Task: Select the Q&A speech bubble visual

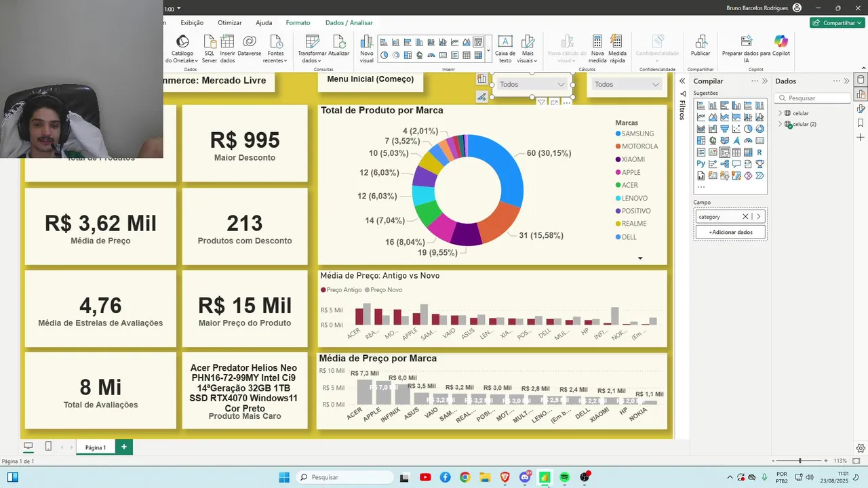Action: (x=736, y=164)
